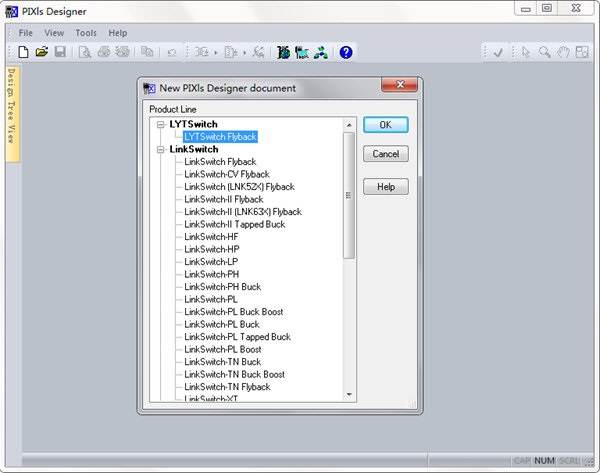600x473 pixels.
Task: Open the Design Tree View side tab
Action: (x=12, y=114)
